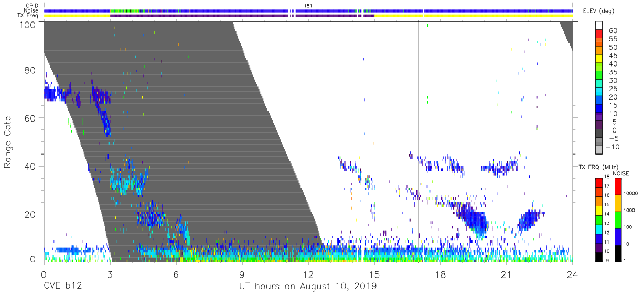Click the NOISE bar label '100'
Image resolution: width=644 pixels, height=297 pixels.
coord(628,227)
